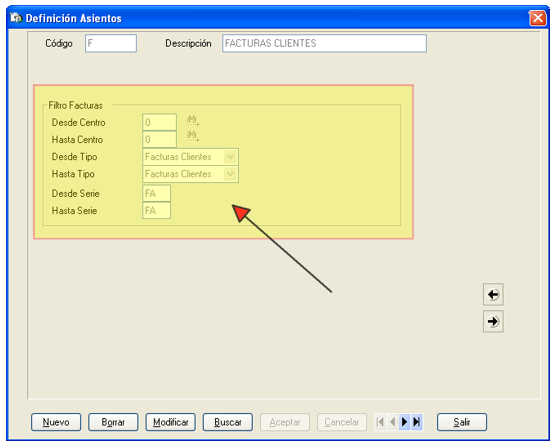This screenshot has height=445, width=555.
Task: Click the Desde Serie field
Action: coord(156,193)
